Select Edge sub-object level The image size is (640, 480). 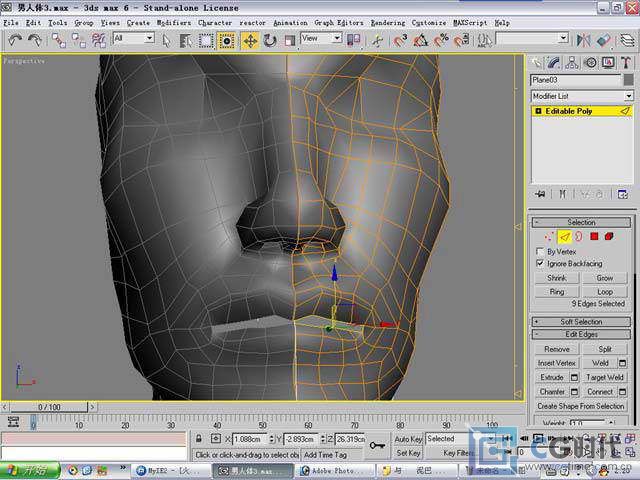click(564, 236)
